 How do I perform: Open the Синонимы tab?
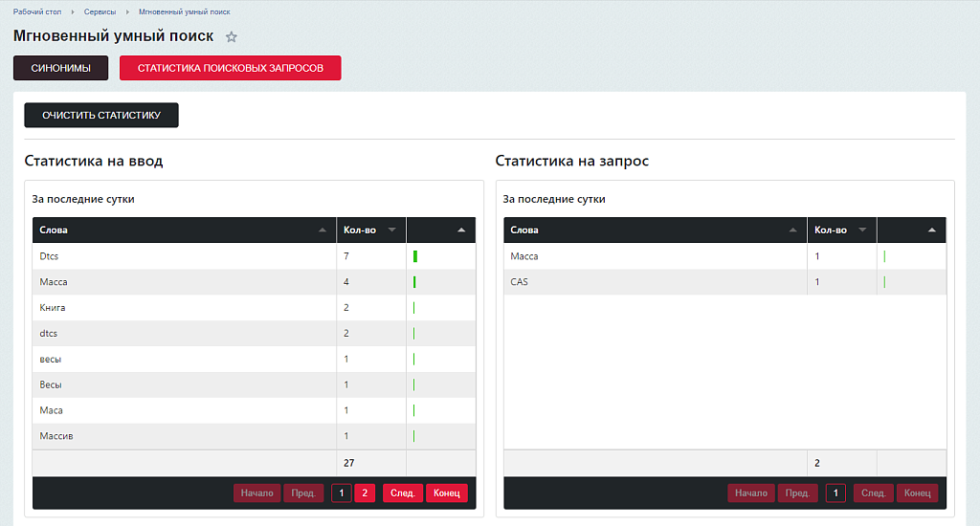tap(60, 68)
